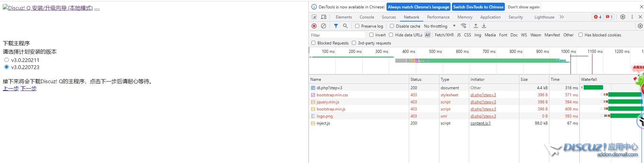This screenshot has width=644, height=163.
Task: Expand more DevTools tabs chevron
Action: click(561, 17)
